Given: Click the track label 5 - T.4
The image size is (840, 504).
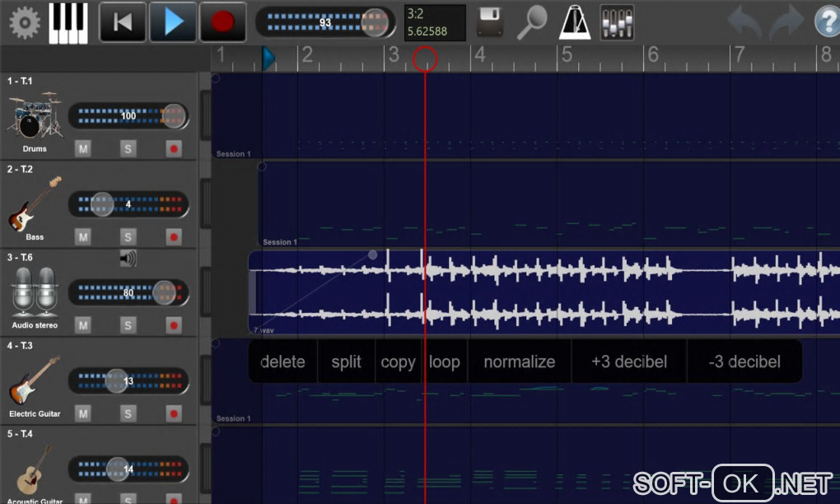Looking at the screenshot, I should point(20,434).
